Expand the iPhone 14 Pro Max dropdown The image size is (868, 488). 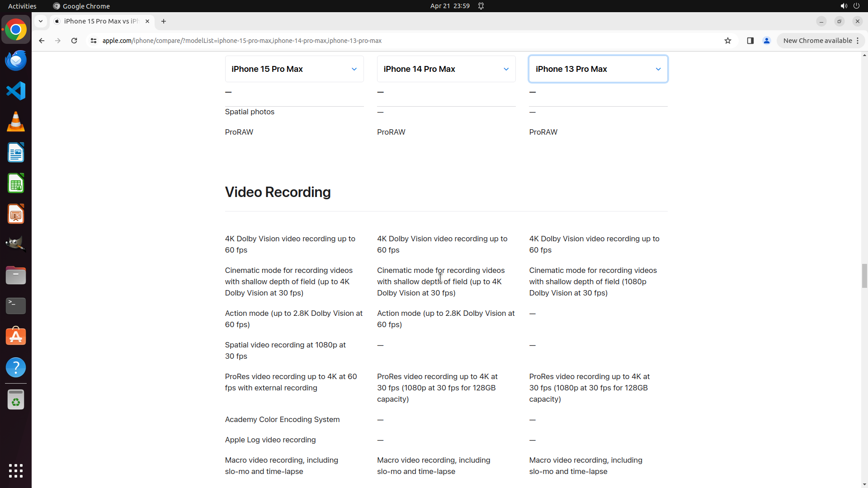point(446,69)
